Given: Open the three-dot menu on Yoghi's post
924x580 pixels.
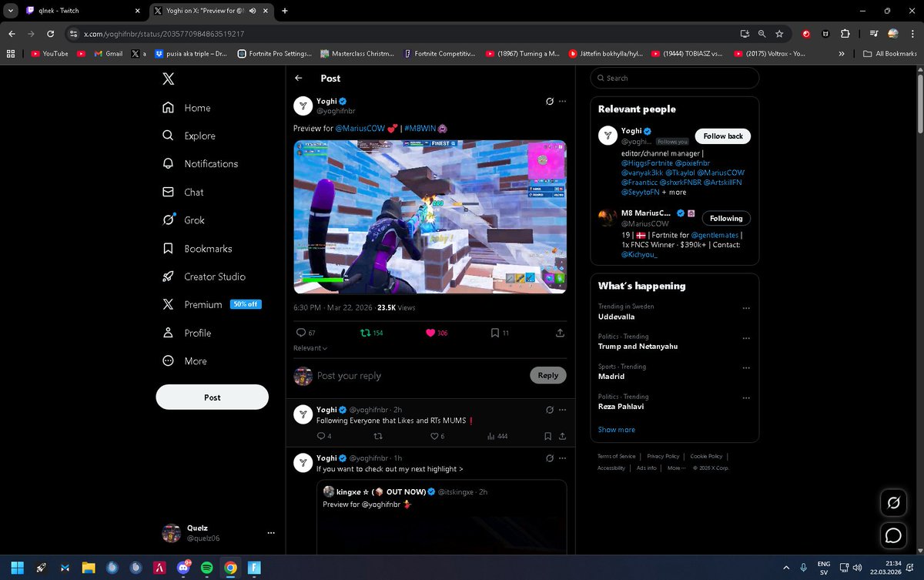Looking at the screenshot, I should pyautogui.click(x=561, y=101).
